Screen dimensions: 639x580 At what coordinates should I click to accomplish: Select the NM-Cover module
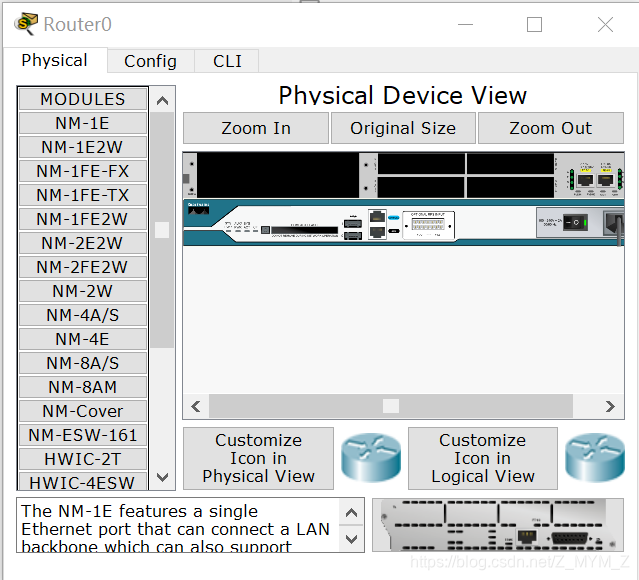(83, 412)
